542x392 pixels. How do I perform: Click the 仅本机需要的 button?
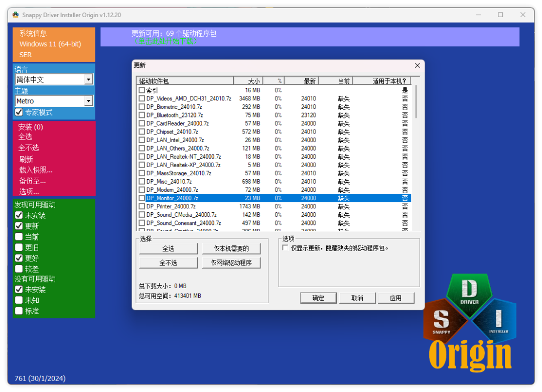click(231, 248)
